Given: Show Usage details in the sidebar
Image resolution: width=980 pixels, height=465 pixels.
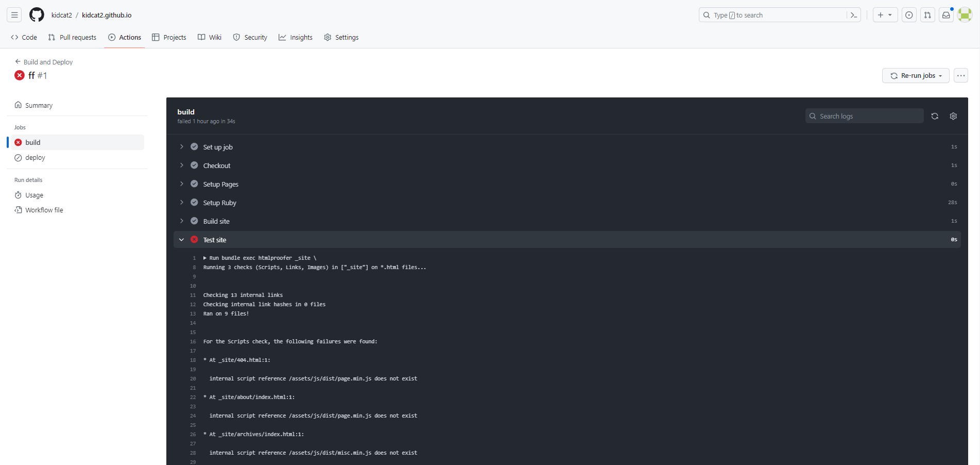Looking at the screenshot, I should 34,195.
